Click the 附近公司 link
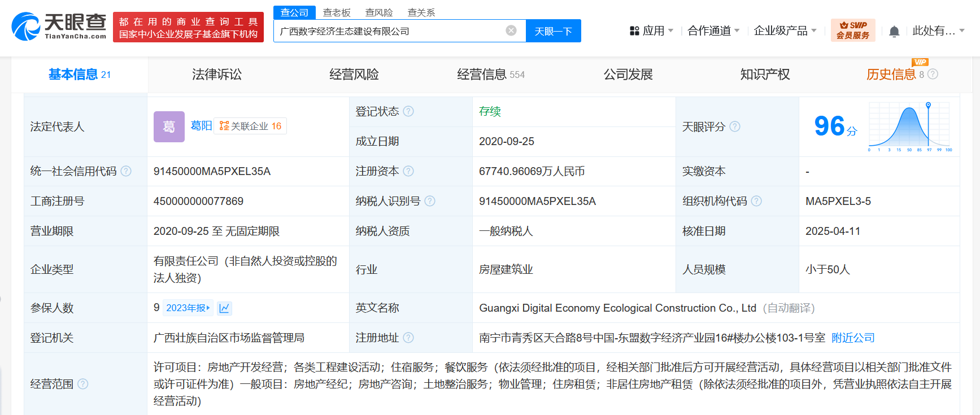 [853, 338]
